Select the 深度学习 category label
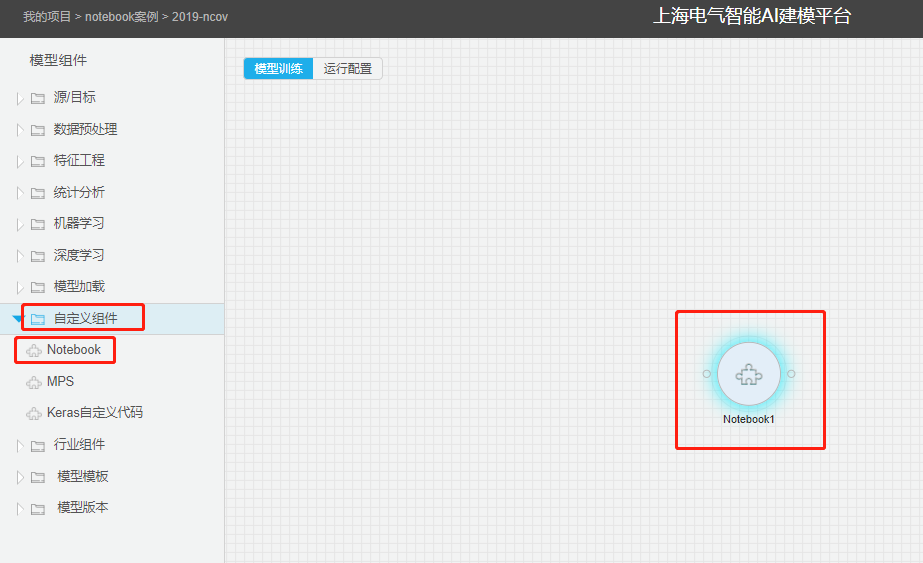The width and height of the screenshot is (923, 563). [79, 255]
